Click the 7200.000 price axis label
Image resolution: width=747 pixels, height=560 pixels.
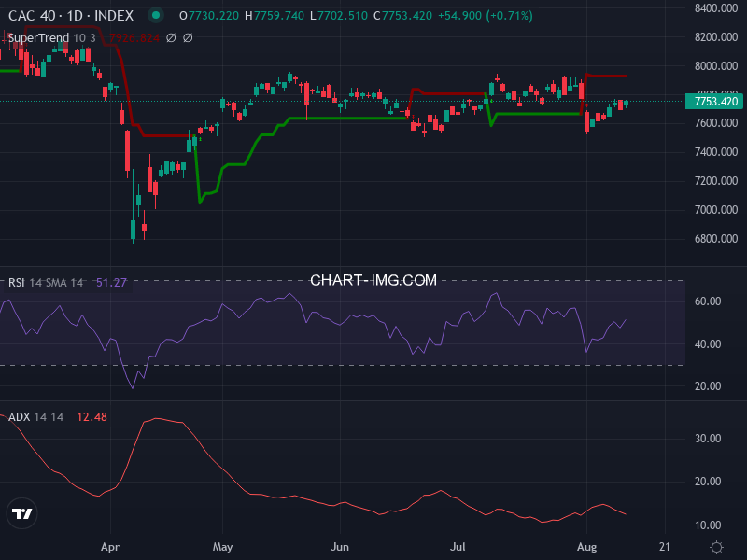point(716,181)
